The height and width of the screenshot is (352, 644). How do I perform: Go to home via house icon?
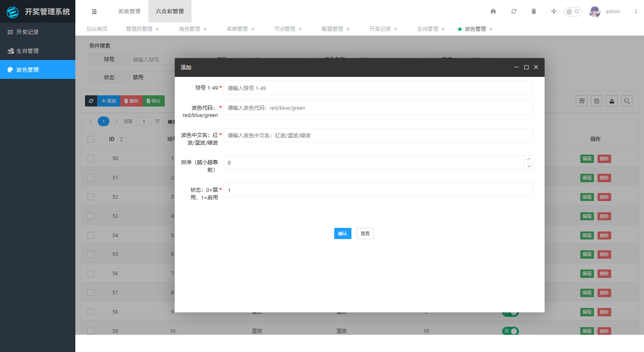click(x=493, y=11)
